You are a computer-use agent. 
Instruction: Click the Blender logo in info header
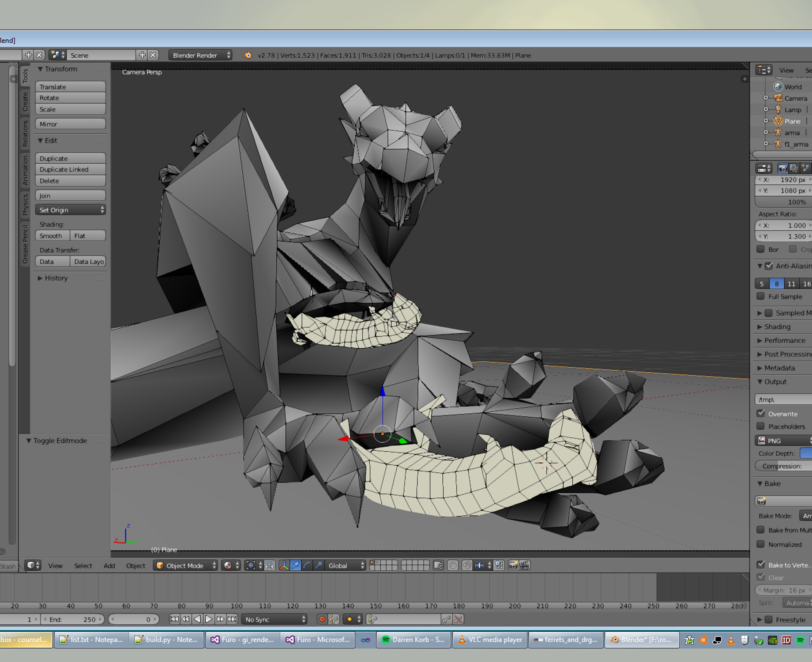pos(248,55)
